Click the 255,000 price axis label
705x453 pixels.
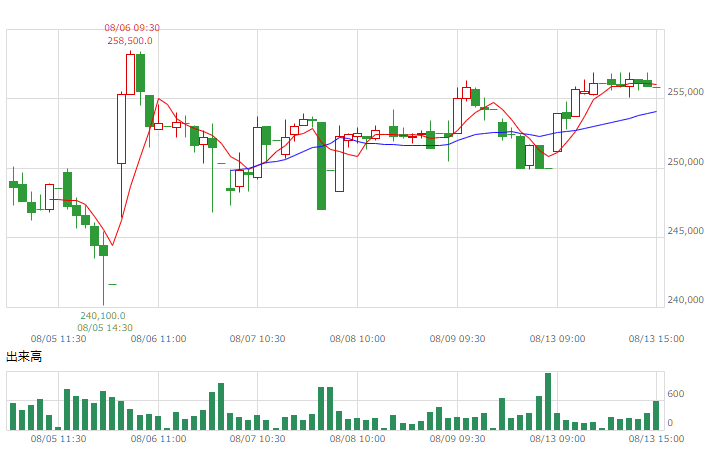[685, 92]
